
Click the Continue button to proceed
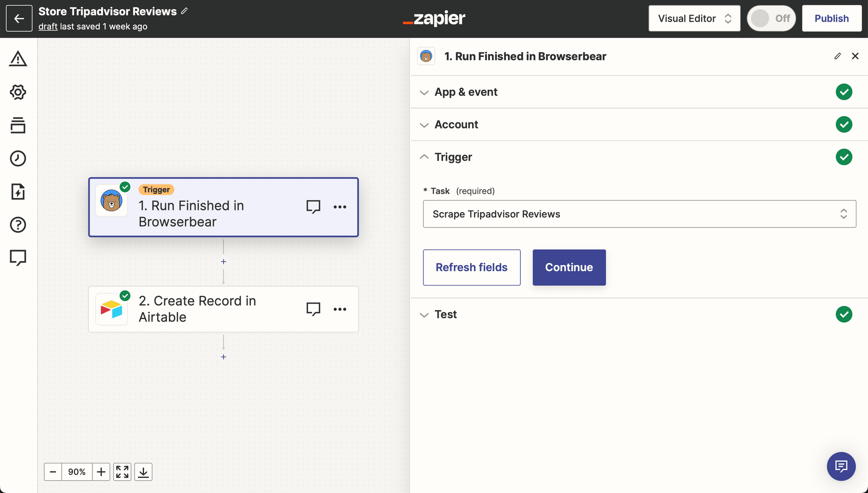[569, 267]
